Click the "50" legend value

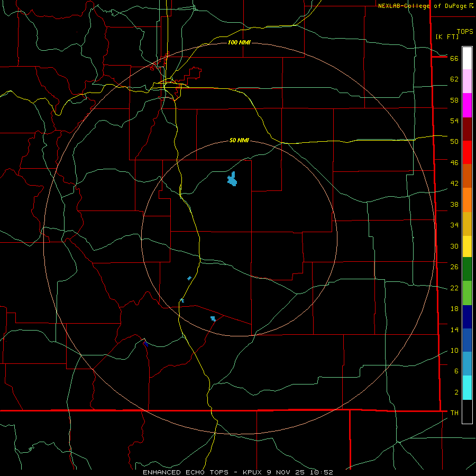(454, 142)
